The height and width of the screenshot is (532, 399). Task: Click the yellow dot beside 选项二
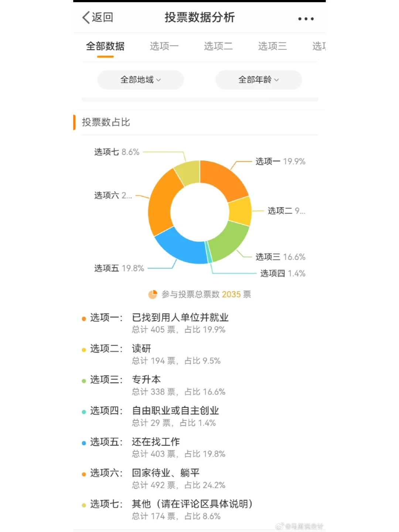pos(84,350)
